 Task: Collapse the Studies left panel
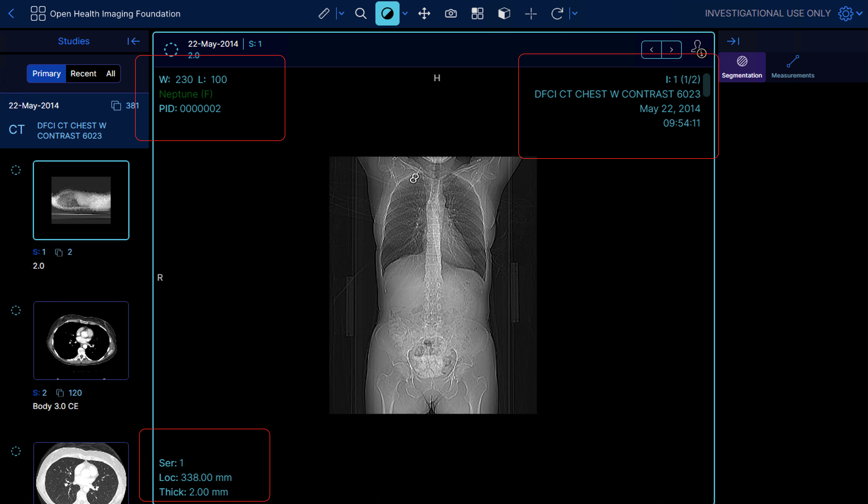[133, 41]
